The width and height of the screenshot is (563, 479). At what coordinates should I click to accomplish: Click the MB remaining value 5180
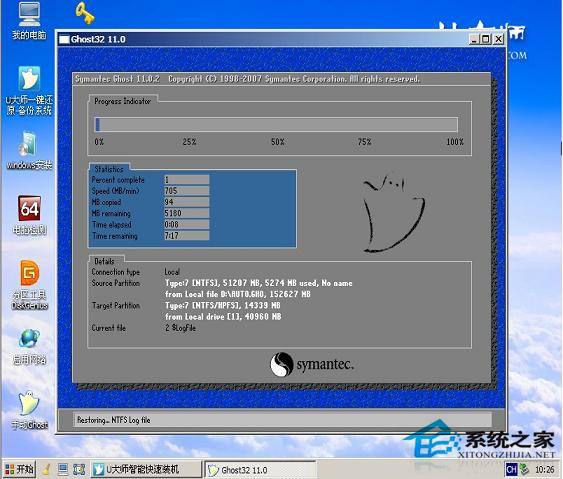186,213
